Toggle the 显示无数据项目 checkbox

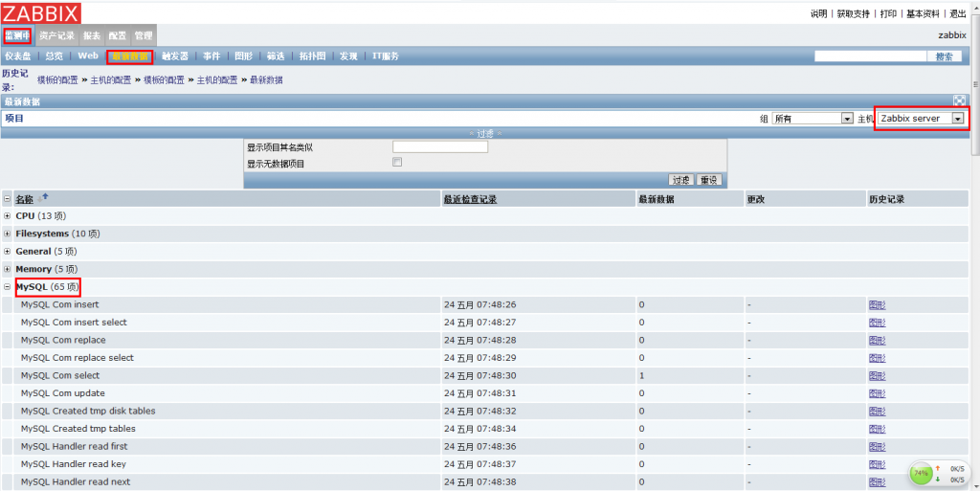[397, 163]
